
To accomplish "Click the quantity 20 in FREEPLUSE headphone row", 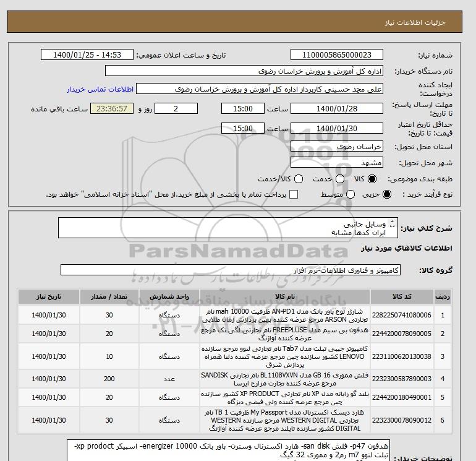I will tap(109, 334).
